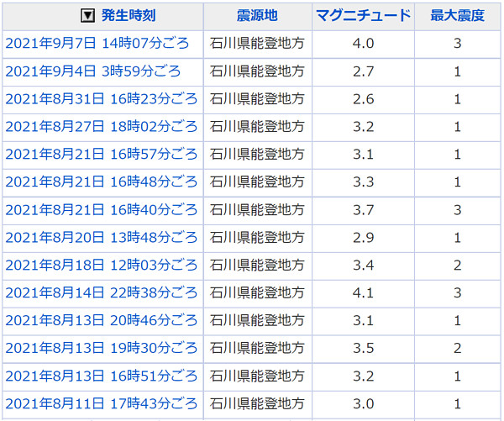Open 2021年8月21日 16時48分ごろ earthquake entry
The image size is (504, 421).
point(102,182)
